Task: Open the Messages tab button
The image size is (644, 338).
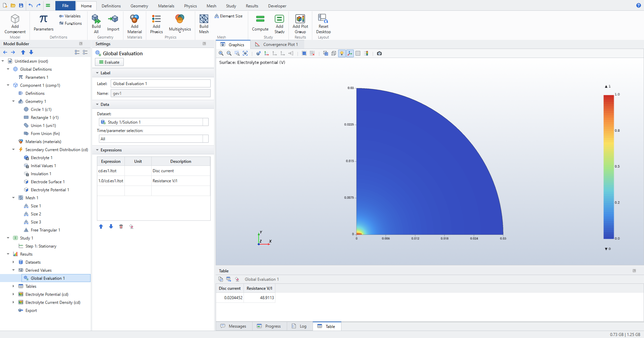Action: pos(233,326)
